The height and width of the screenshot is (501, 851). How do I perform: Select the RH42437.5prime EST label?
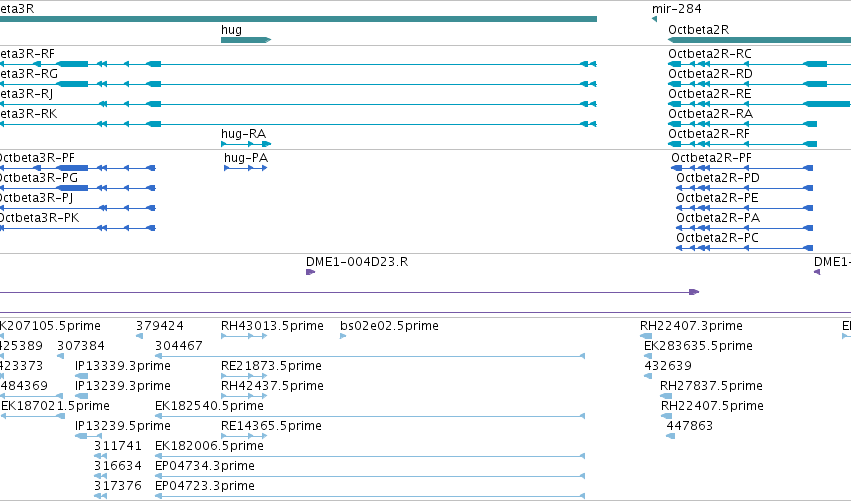[272, 386]
